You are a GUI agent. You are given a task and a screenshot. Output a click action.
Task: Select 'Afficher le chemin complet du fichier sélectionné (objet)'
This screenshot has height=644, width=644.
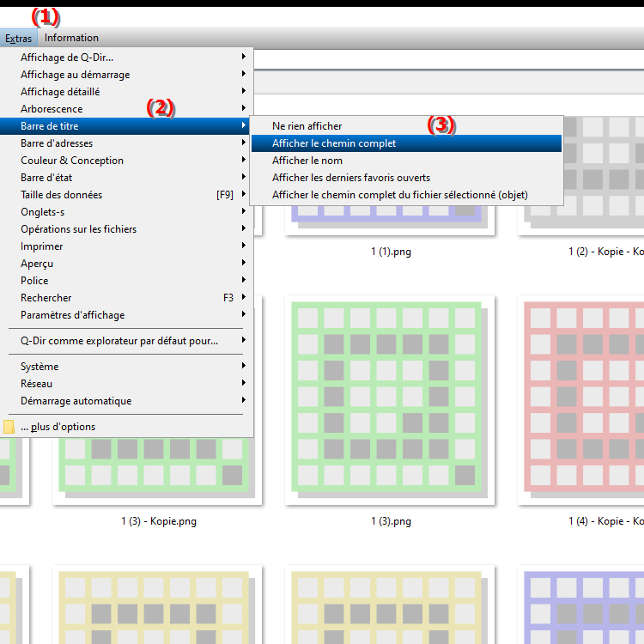(406, 195)
